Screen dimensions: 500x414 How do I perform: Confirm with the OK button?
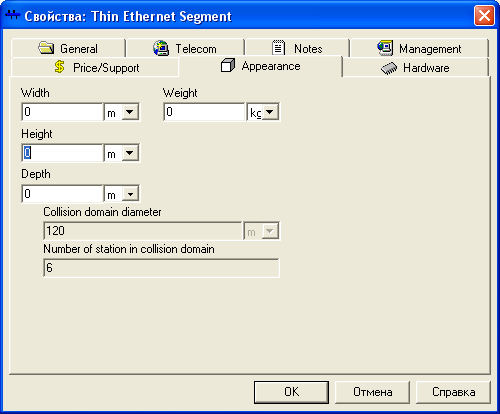pos(291,392)
